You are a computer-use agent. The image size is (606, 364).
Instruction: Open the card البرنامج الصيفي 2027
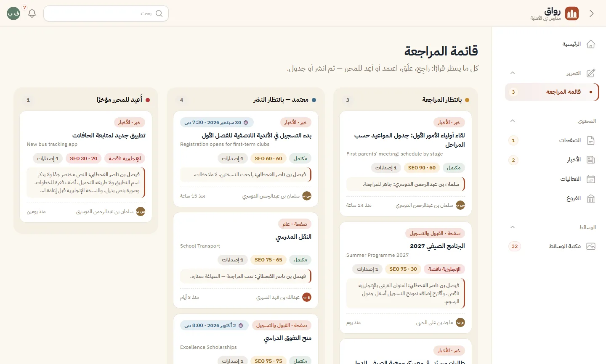tap(406, 278)
